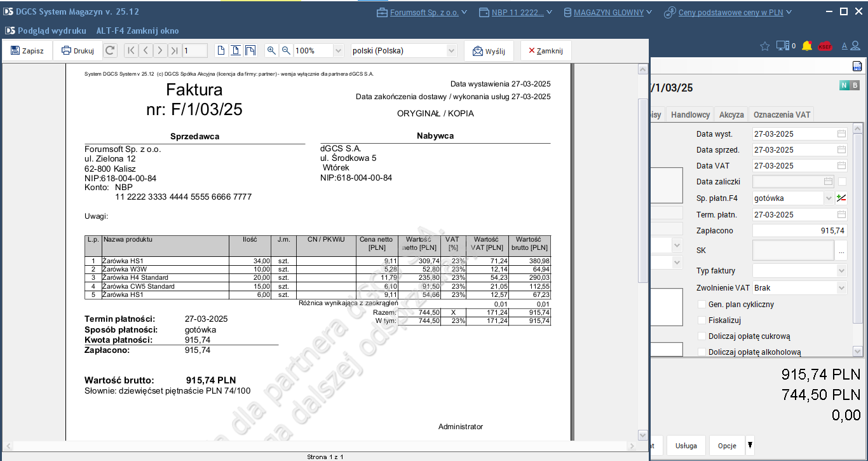Screen dimensions: 868x461
Task: Click the plus/minus icon beside Sp. płatn.
Action: 842,198
